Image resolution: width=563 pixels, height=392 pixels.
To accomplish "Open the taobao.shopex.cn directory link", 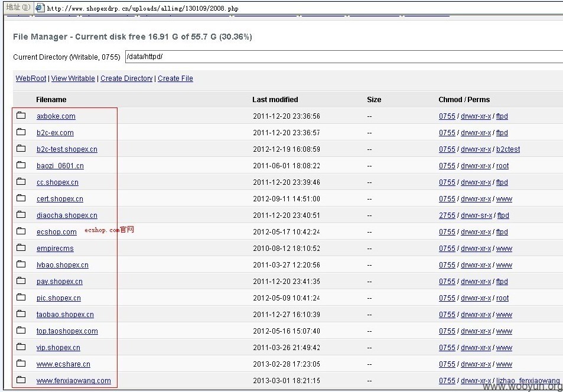I will [65, 315].
